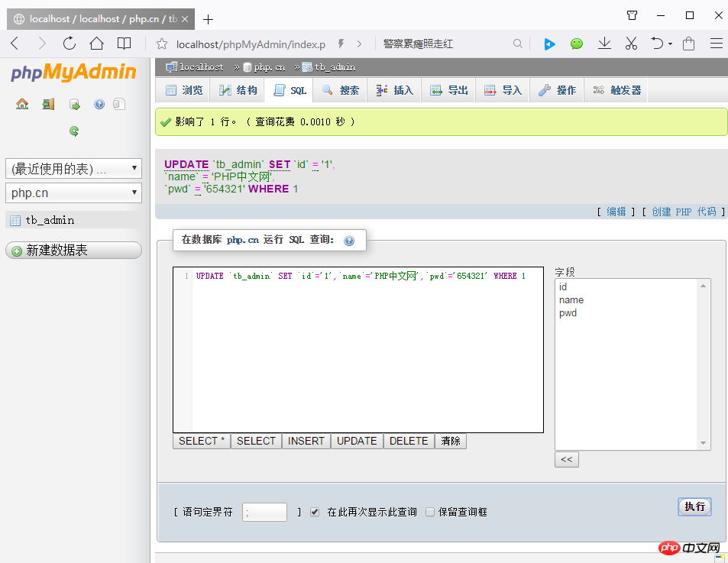Bookmark this page with star icon
Viewport: 728px width, 563px height.
(x=162, y=44)
